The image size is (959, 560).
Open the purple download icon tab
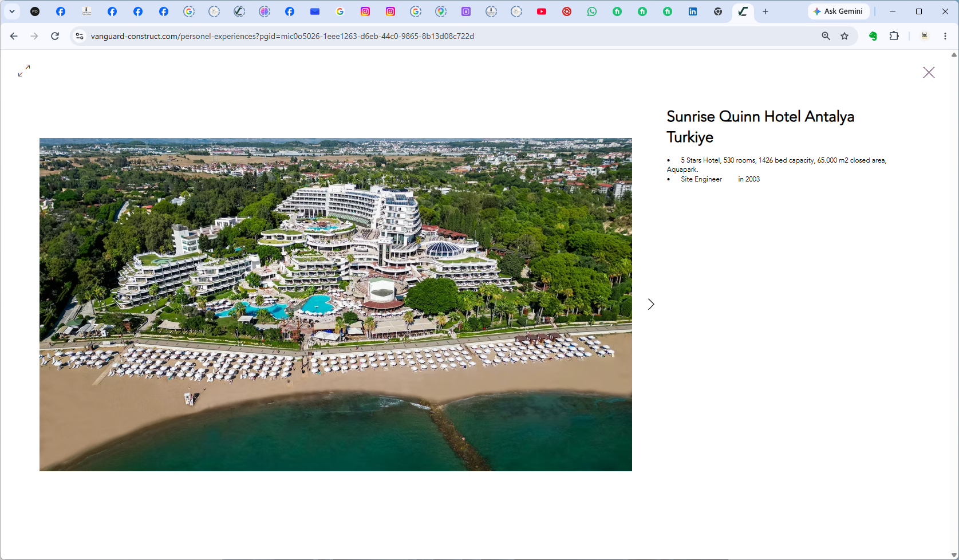466,11
